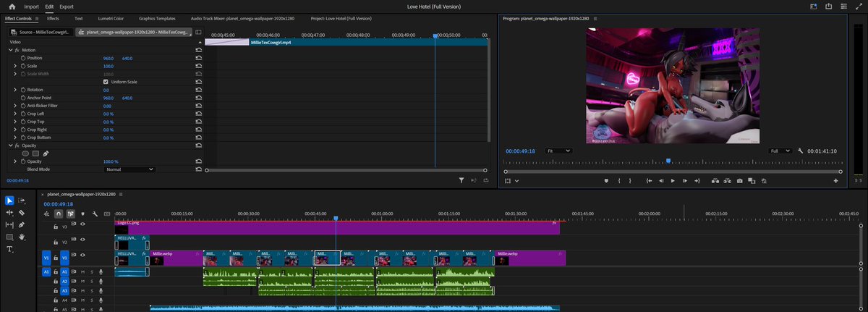Click the Extract button in Program monitor

tap(727, 180)
